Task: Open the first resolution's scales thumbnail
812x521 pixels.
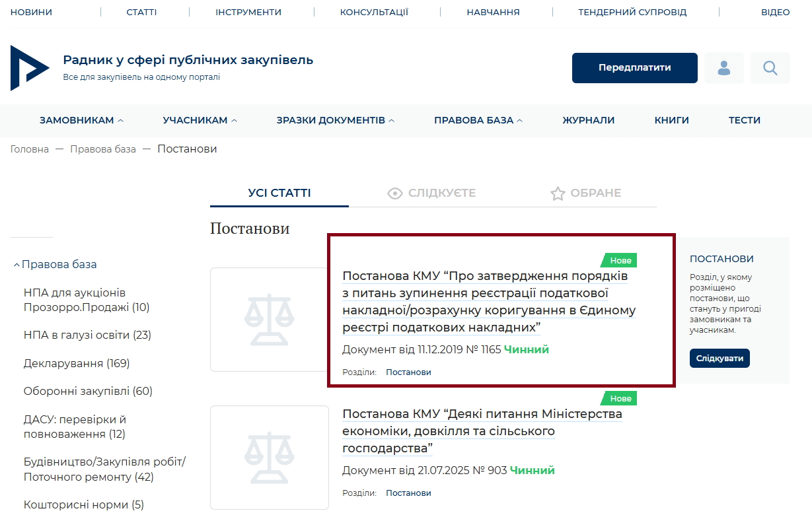Action: point(269,320)
